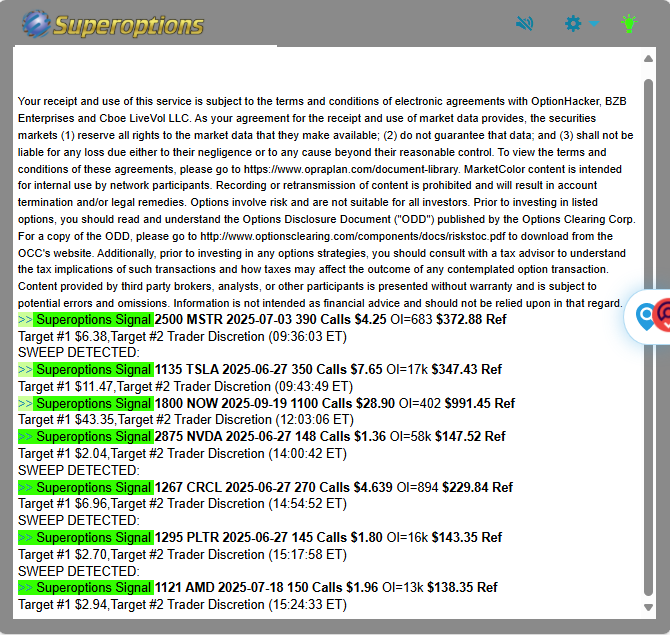Click the green light bulb icon

point(628,23)
